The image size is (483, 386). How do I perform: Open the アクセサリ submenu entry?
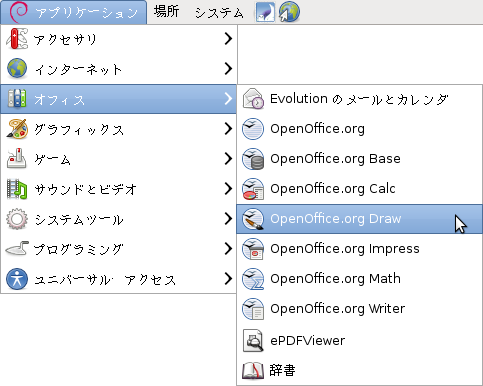(x=119, y=39)
